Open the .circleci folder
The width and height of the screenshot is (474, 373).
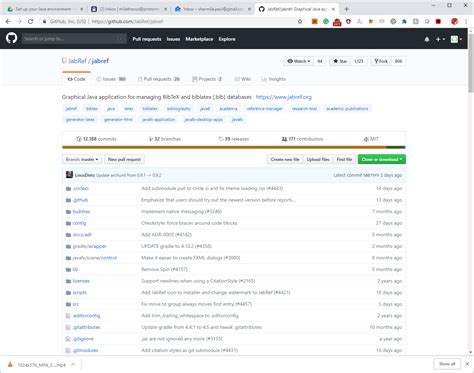pos(80,188)
